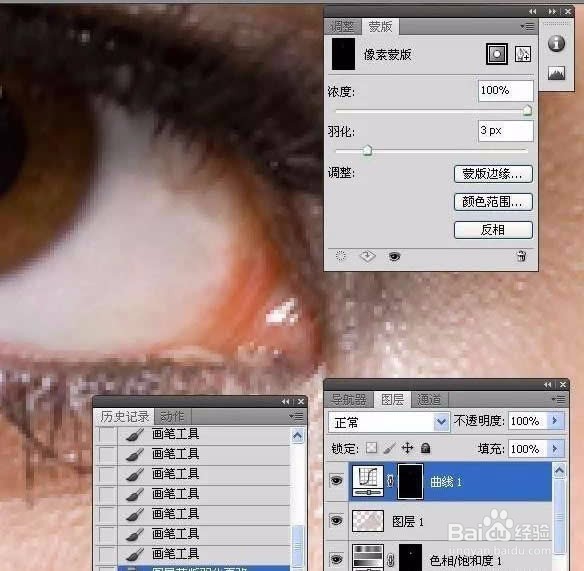Switch to the 导航器 tab
Image resolution: width=584 pixels, height=571 pixels.
click(x=349, y=400)
